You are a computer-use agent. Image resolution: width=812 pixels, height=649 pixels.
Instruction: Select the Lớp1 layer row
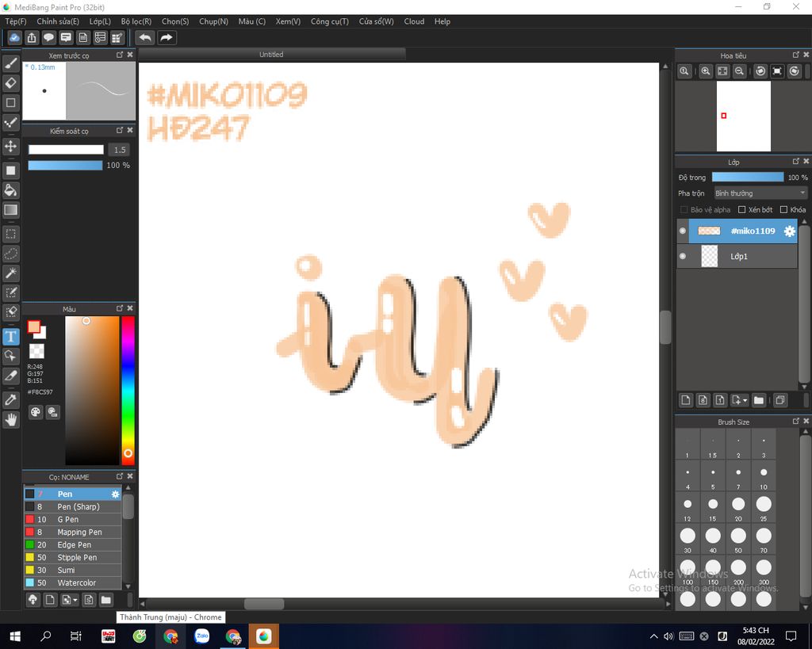coord(737,256)
